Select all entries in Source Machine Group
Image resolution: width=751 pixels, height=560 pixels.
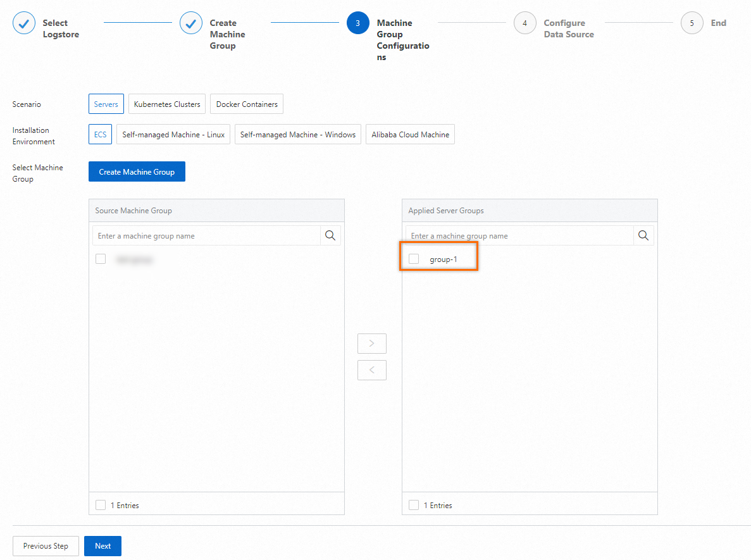101,505
